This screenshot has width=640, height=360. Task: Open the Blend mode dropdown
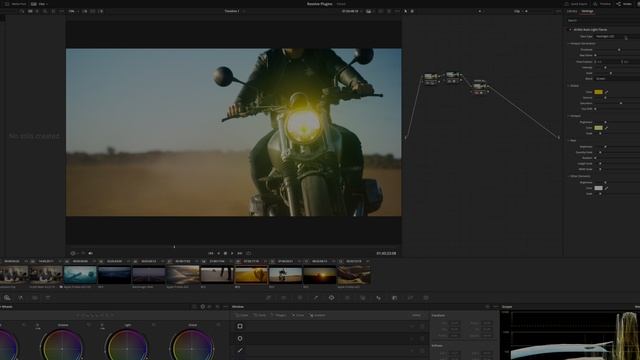coord(617,78)
